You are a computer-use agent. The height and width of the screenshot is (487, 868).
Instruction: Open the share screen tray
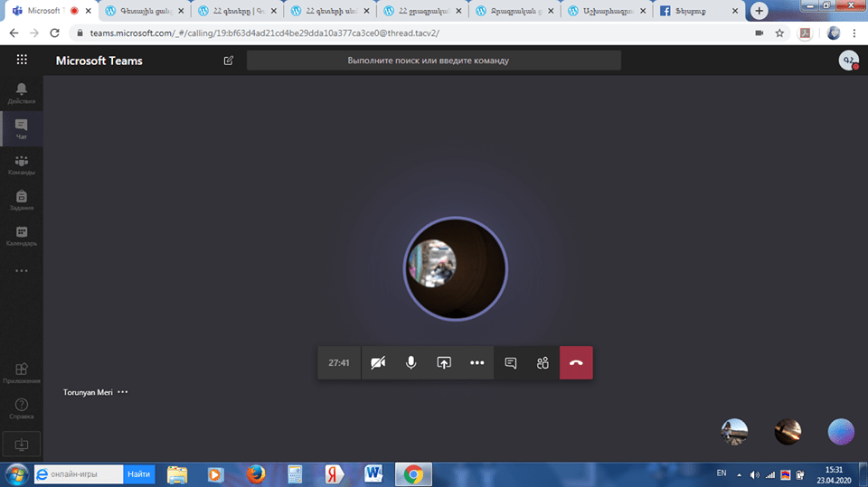pyautogui.click(x=444, y=362)
